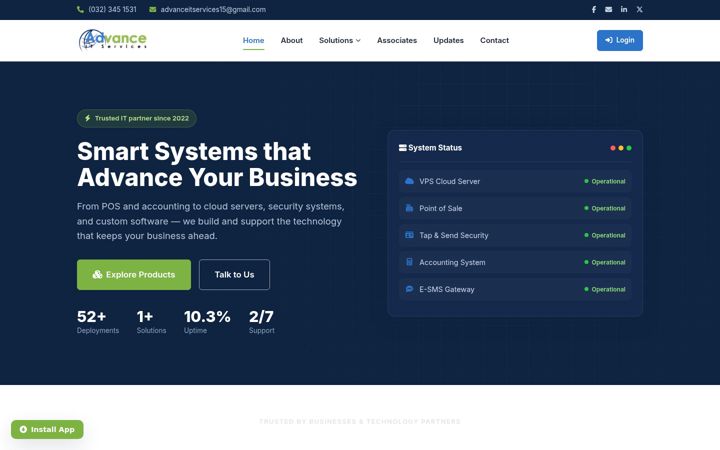Click the Point of Sale row icon
The width and height of the screenshot is (720, 450).
pyautogui.click(x=409, y=208)
